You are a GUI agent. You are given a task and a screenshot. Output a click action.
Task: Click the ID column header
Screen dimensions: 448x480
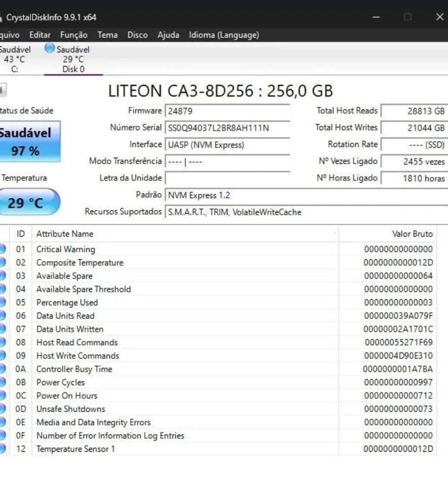click(21, 234)
